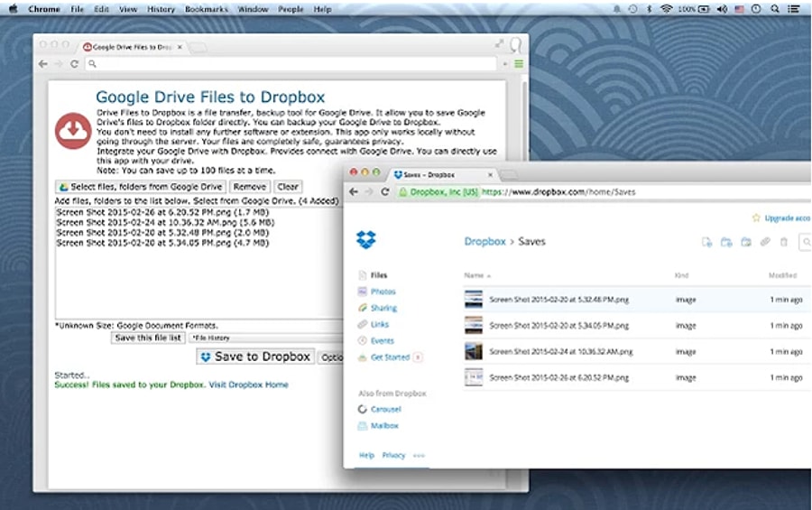Open the Bookmarks menu in the menu bar
Viewport: 812px width, 510px height.
click(207, 9)
